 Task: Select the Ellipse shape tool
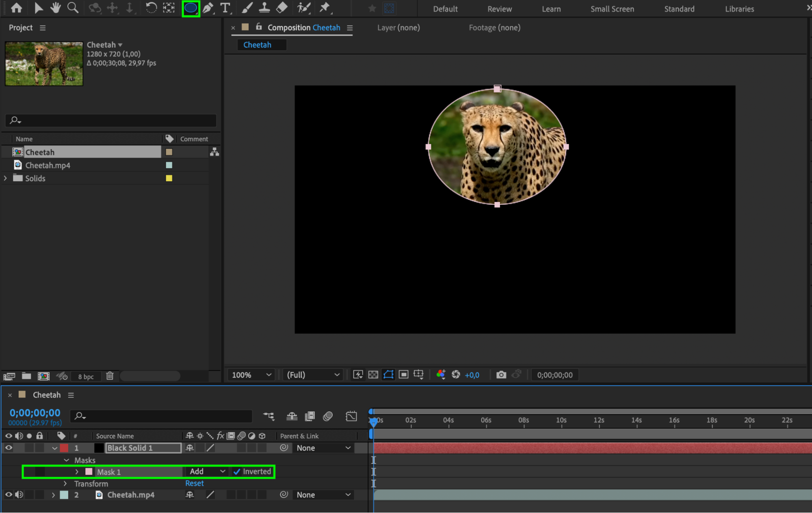point(191,8)
